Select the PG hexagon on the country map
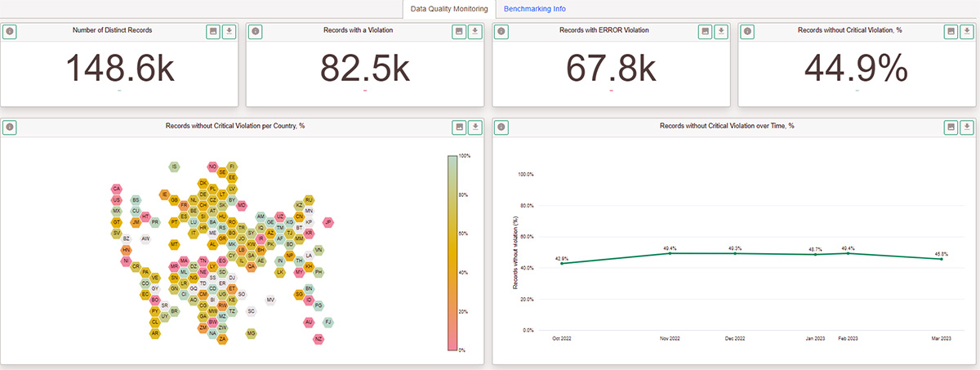 coord(318,305)
